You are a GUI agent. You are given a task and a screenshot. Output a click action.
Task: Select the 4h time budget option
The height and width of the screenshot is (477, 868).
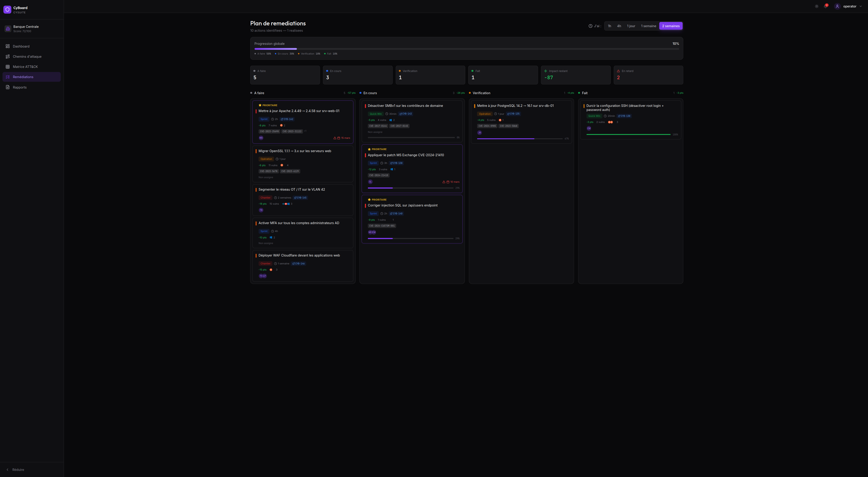point(619,26)
